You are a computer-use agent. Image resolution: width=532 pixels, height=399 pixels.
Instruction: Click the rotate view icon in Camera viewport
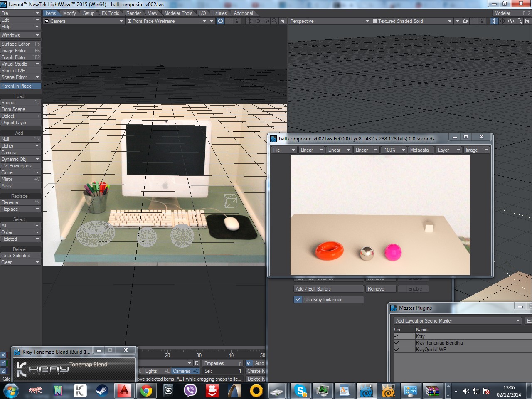266,21
